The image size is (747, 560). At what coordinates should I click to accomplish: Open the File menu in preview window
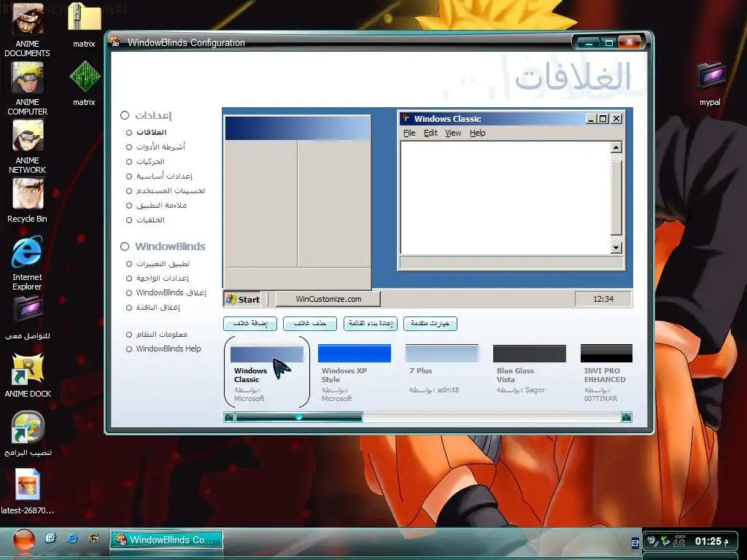point(409,133)
